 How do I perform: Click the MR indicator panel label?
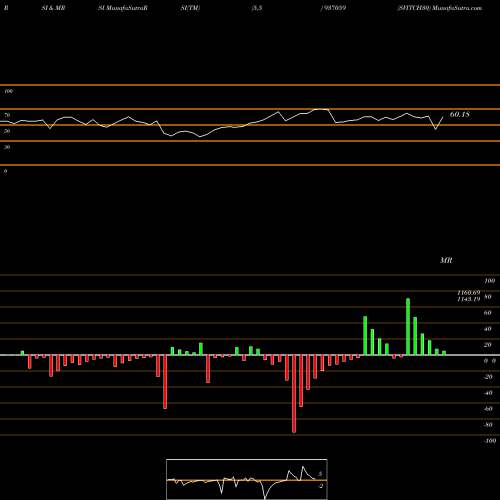point(446,260)
